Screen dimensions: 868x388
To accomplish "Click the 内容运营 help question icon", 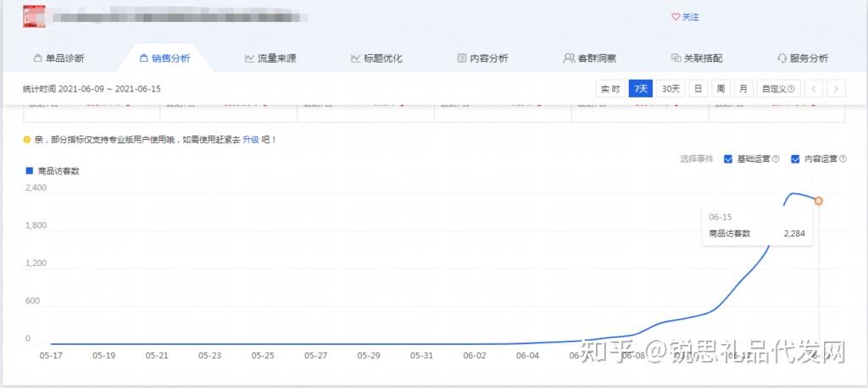I will 843,159.
